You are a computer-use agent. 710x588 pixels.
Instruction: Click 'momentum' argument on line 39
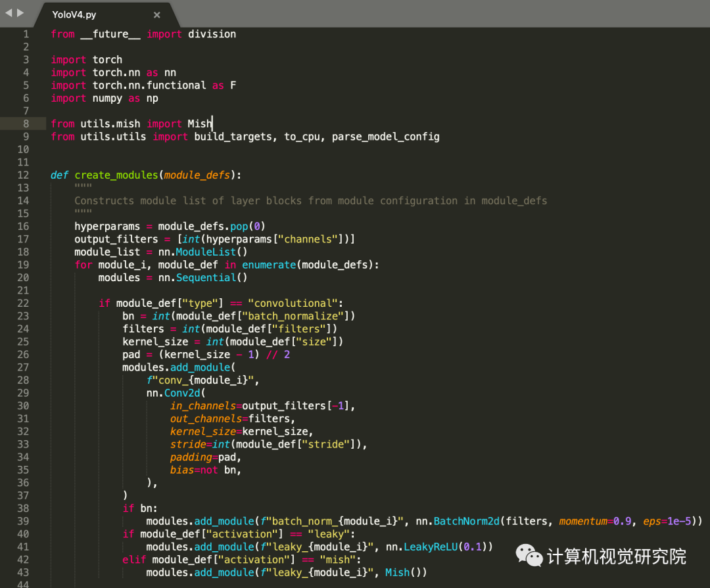coord(583,521)
